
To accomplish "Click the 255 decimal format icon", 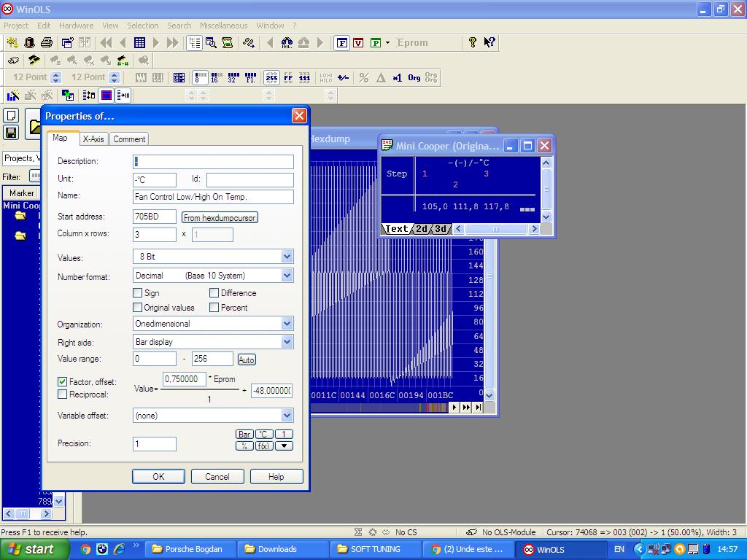I will (271, 77).
